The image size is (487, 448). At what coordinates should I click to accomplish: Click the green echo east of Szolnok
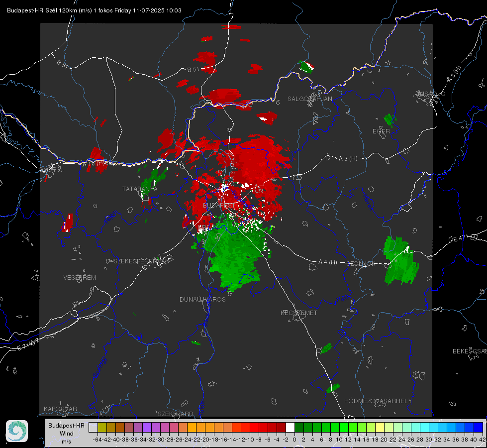[400, 260]
